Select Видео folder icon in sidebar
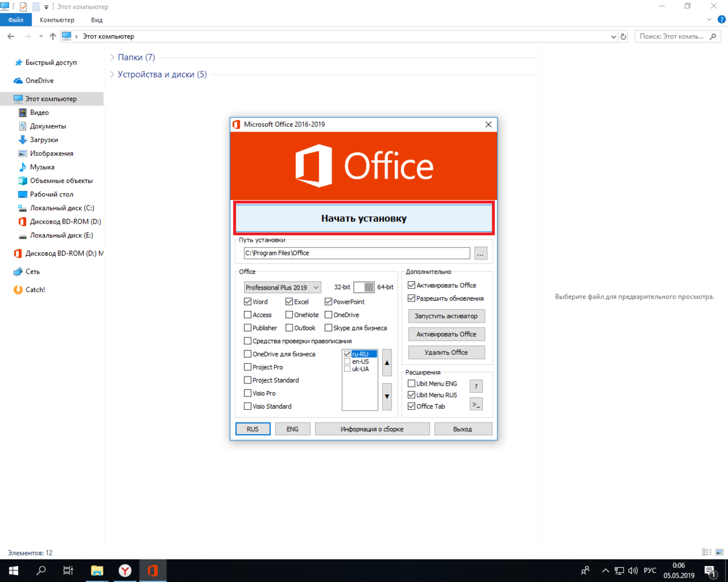The image size is (728, 582). (23, 113)
